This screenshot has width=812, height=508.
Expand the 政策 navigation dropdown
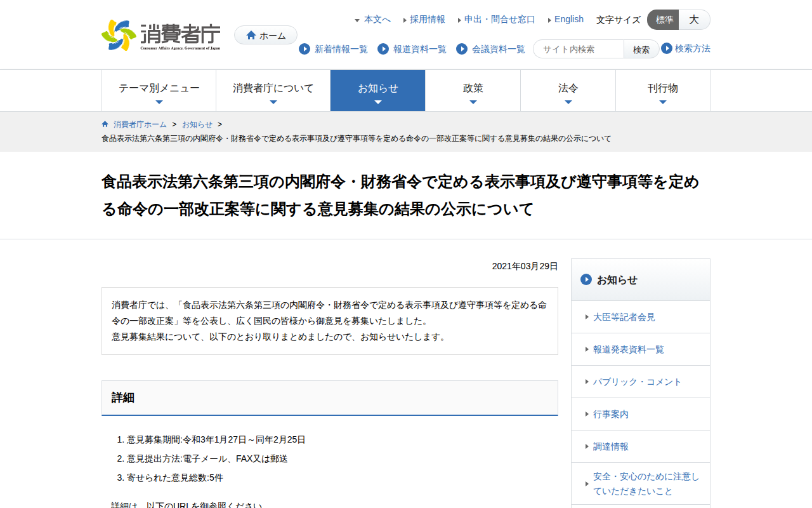click(473, 90)
